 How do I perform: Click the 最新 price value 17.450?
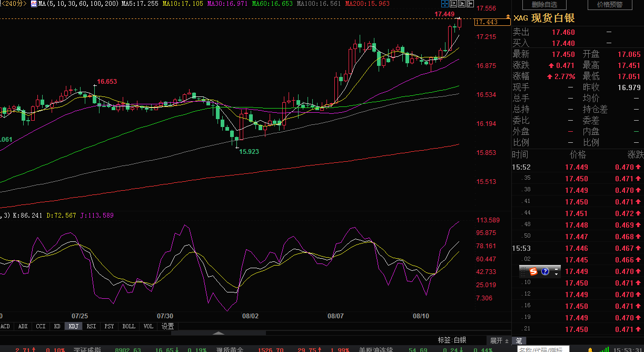(563, 54)
